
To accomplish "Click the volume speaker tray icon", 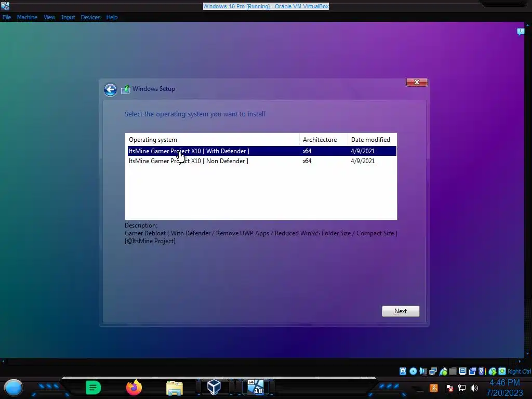I will 474,388.
